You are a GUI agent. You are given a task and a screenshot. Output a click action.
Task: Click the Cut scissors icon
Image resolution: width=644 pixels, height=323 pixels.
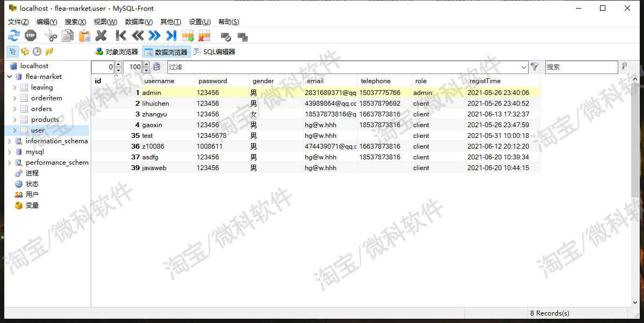[x=50, y=36]
